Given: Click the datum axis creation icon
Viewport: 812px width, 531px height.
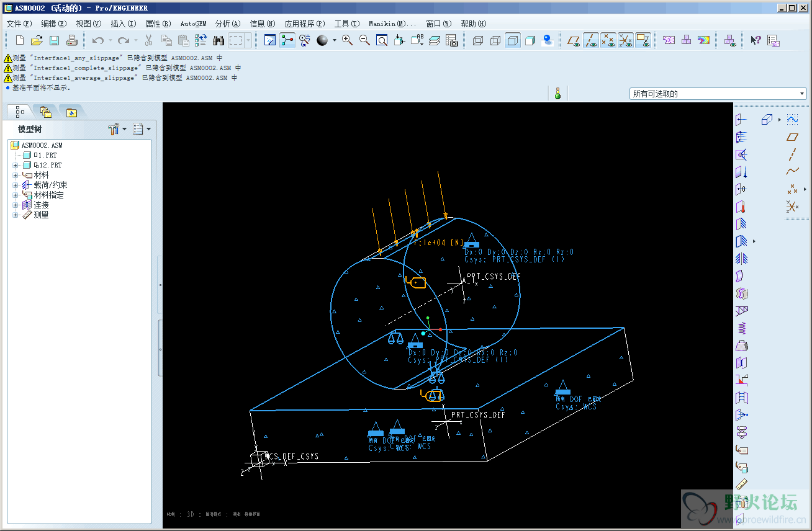Looking at the screenshot, I should 793,154.
